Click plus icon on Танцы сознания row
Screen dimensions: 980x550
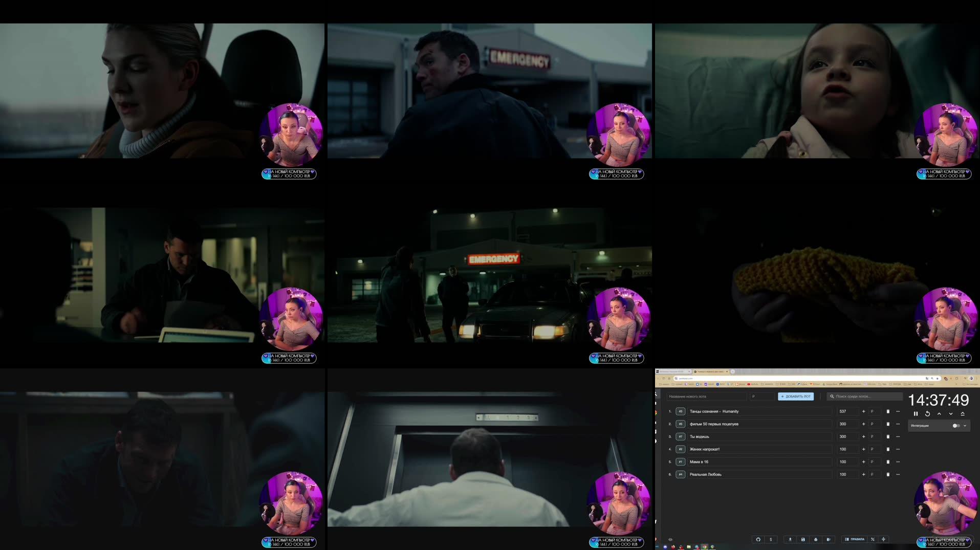tap(863, 411)
